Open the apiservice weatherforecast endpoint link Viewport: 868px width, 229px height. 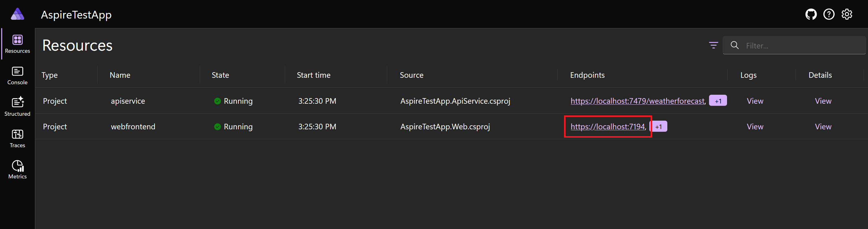637,101
